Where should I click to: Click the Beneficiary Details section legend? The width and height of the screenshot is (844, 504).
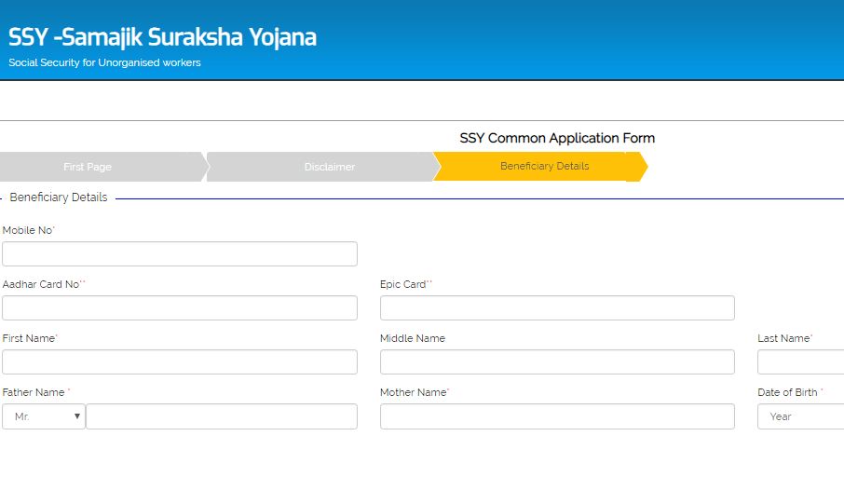(59, 198)
